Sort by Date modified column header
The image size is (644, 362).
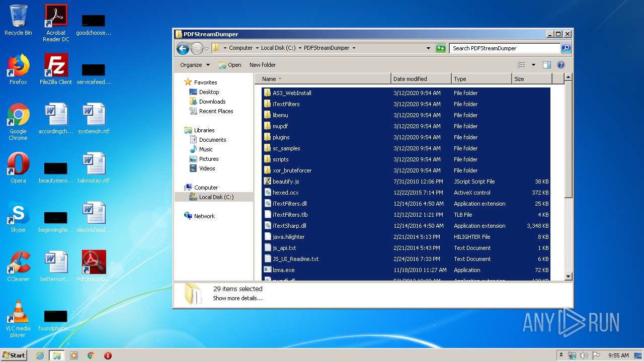421,79
